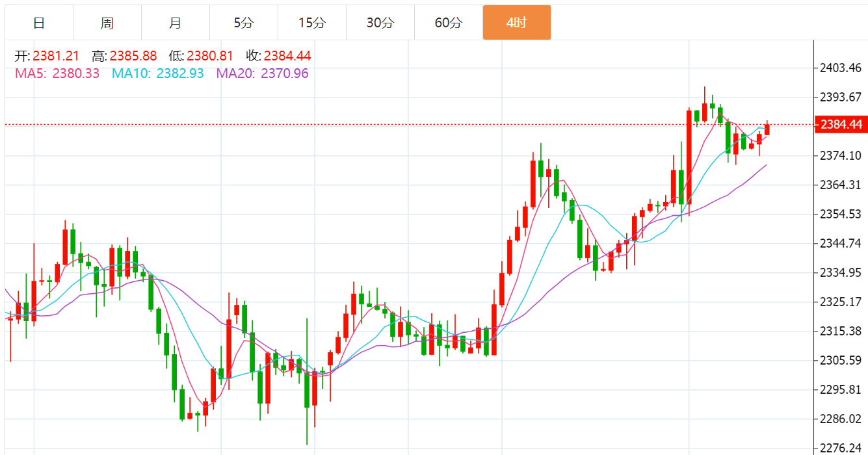868x455 pixels.
Task: Click the 2334.95 price axis label
Action: (841, 272)
